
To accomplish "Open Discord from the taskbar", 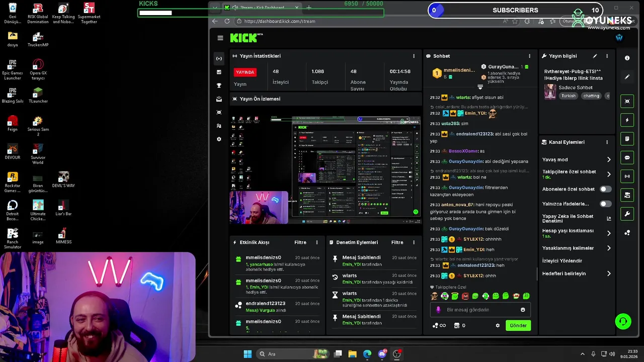I will (x=382, y=354).
